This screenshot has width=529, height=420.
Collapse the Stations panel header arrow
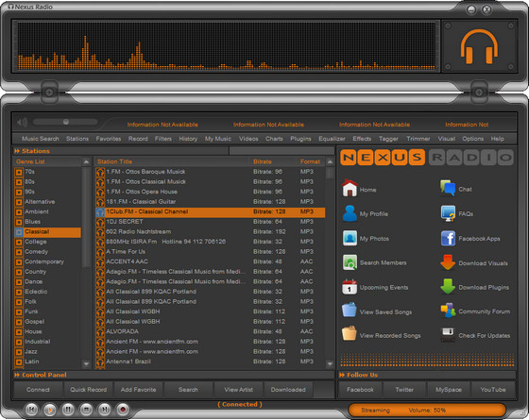click(x=17, y=151)
